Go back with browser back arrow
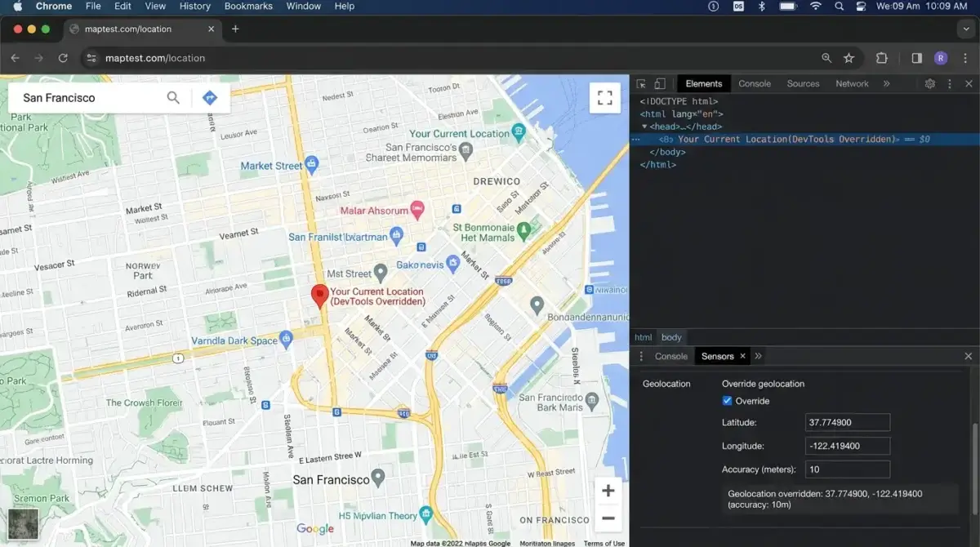980x547 pixels. (15, 58)
